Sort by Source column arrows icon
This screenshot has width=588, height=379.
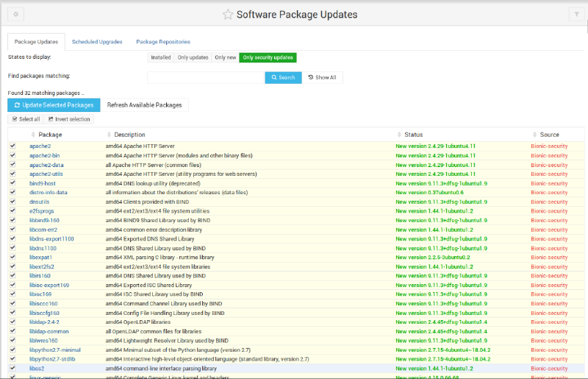(x=534, y=135)
